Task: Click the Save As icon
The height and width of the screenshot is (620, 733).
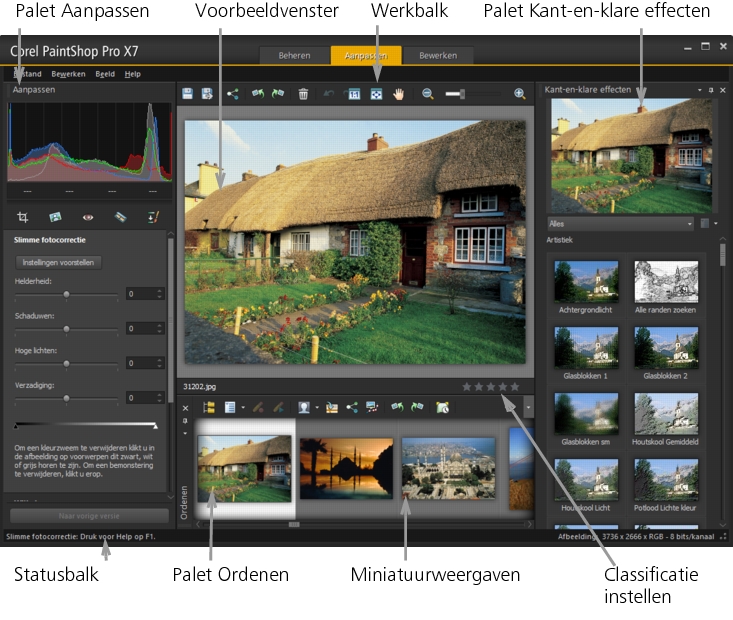Action: [207, 94]
